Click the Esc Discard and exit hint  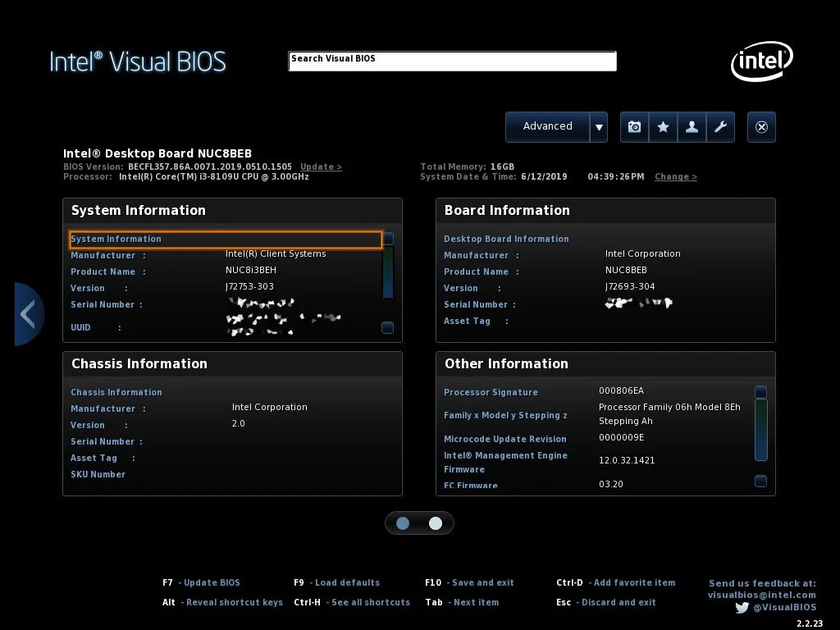click(606, 603)
